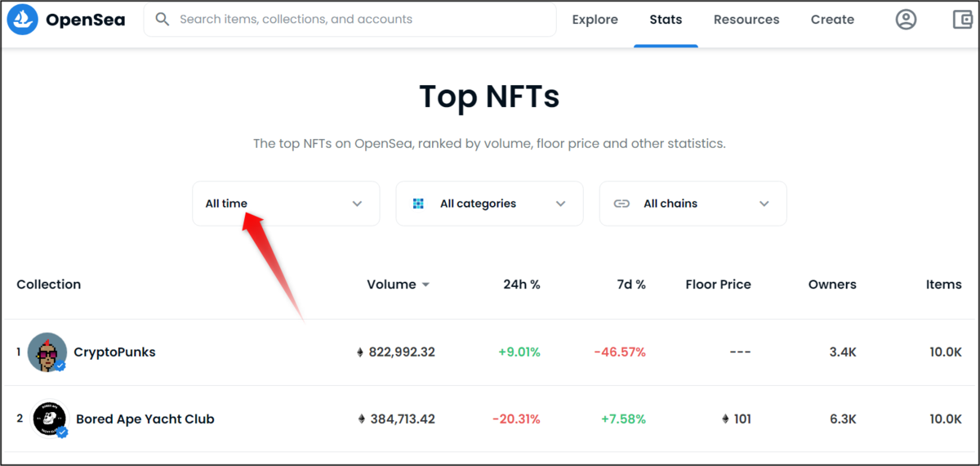Click the +7.58% 7d value

tap(623, 419)
